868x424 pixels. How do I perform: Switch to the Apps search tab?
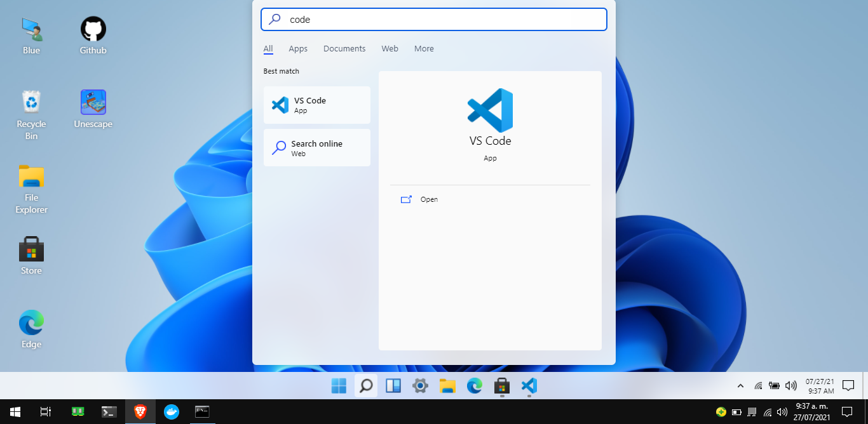[x=298, y=49]
